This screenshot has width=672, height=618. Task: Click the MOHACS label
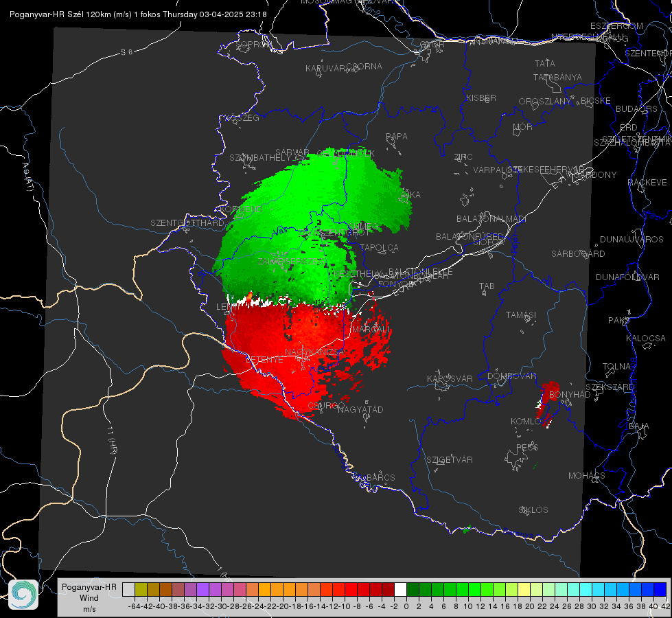587,475
